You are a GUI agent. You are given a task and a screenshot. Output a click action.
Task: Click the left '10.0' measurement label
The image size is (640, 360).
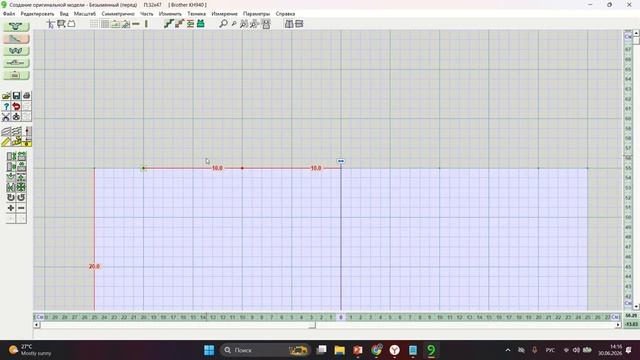coord(217,168)
